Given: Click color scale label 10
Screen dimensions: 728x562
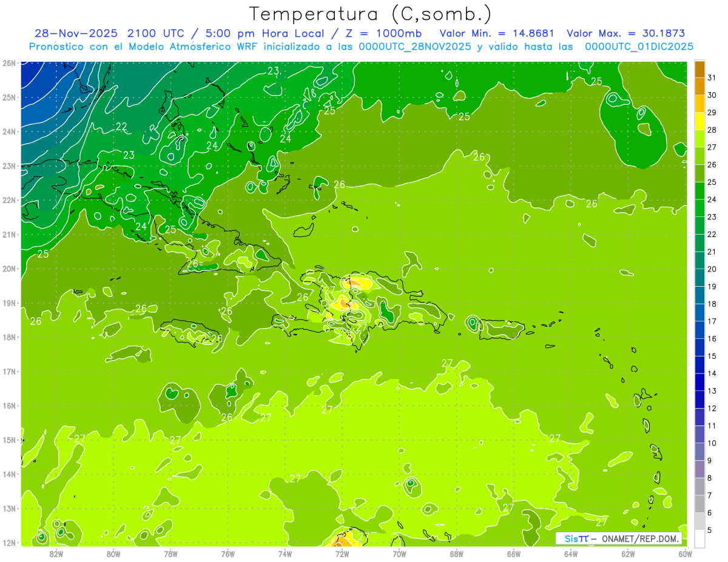Looking at the screenshot, I should [712, 443].
